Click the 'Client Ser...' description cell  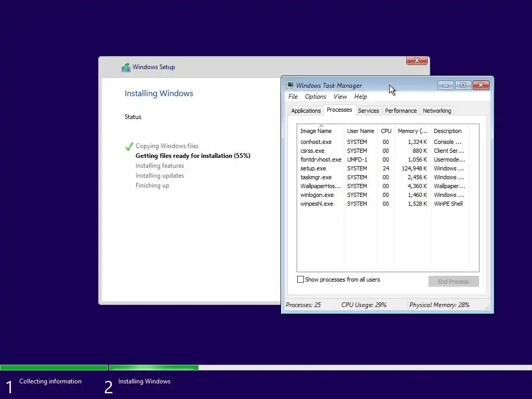coord(448,151)
